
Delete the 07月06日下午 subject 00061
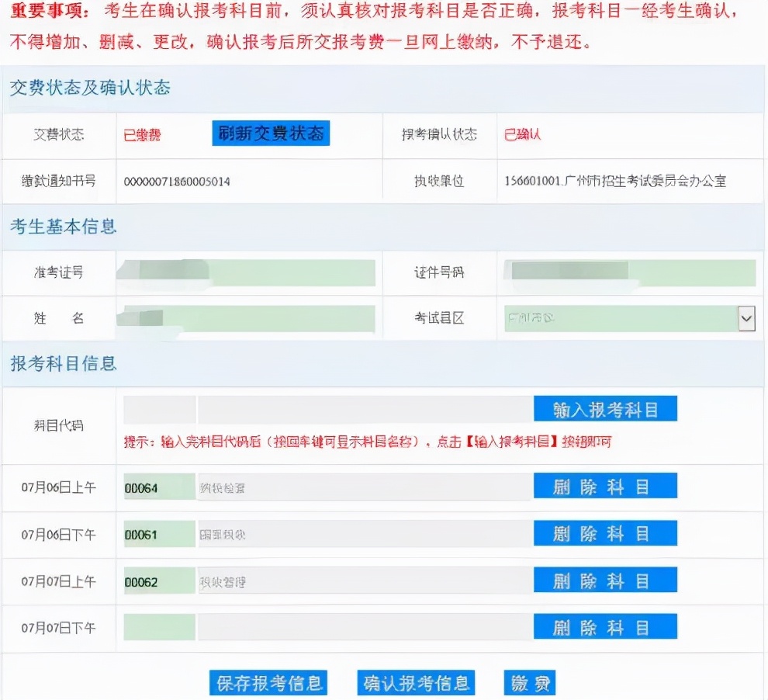pos(605,533)
